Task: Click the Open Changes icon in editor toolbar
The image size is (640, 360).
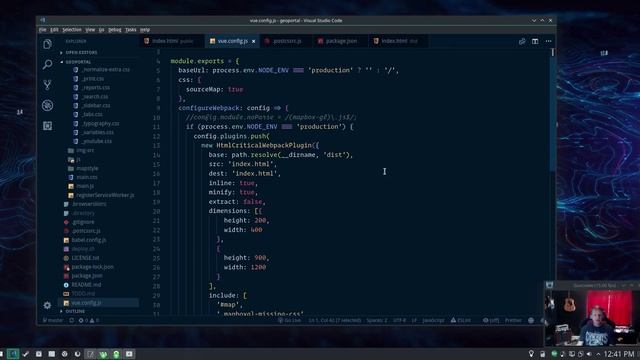Action: tap(522, 41)
